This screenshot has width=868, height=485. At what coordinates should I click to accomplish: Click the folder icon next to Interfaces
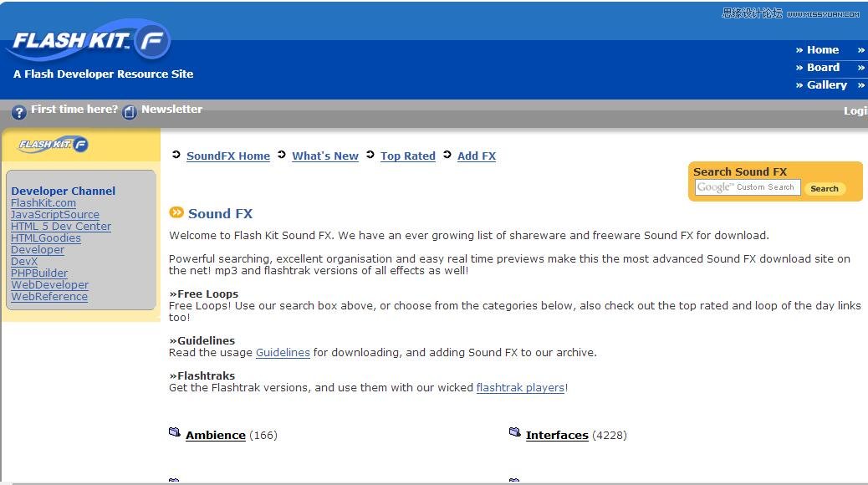click(x=515, y=432)
